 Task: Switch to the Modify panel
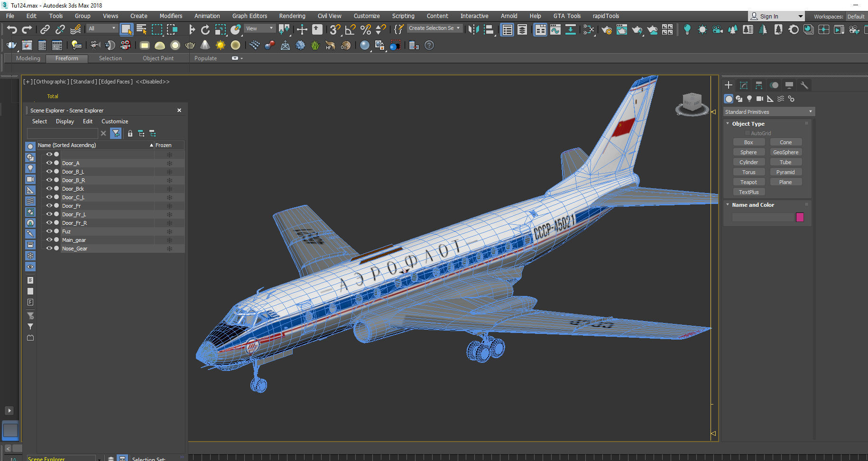tap(744, 85)
